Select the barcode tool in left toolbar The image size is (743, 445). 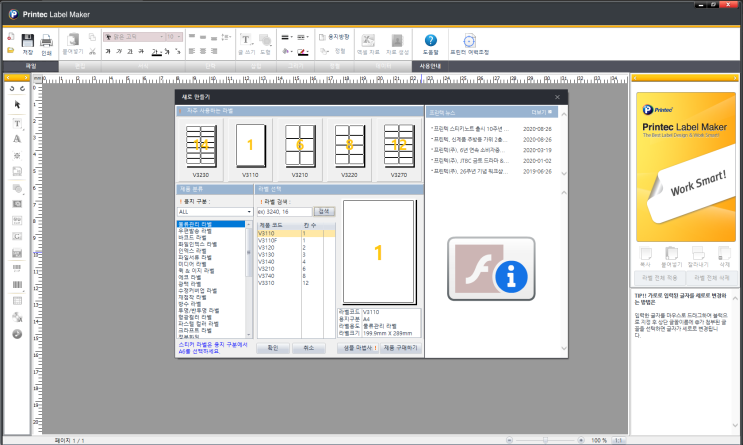pyautogui.click(x=17, y=284)
